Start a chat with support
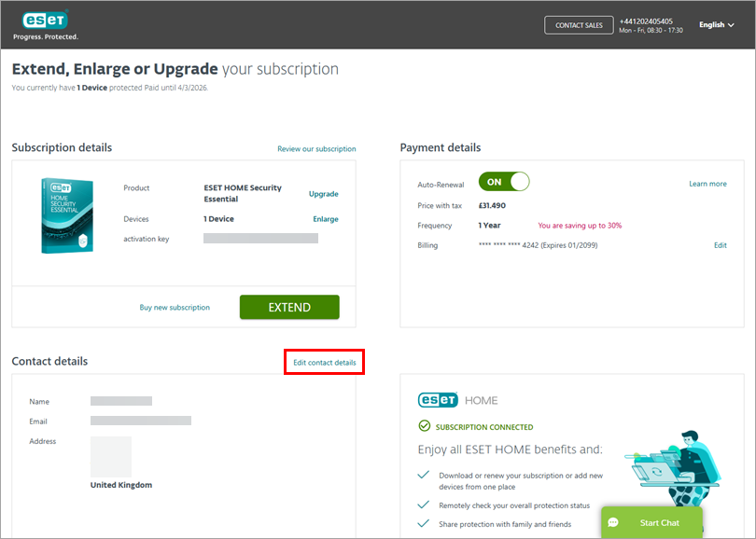 651,523
